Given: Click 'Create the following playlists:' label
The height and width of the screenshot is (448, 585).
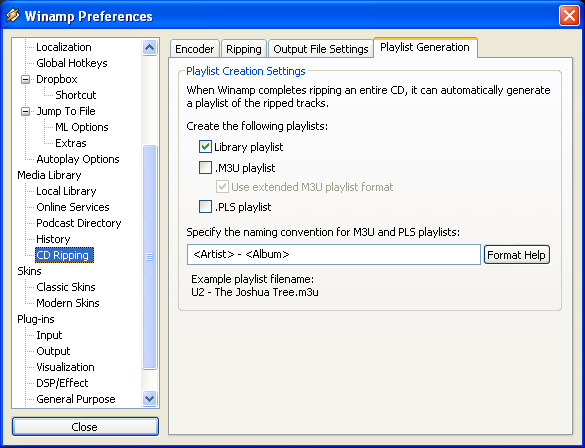Looking at the screenshot, I should coord(257,126).
